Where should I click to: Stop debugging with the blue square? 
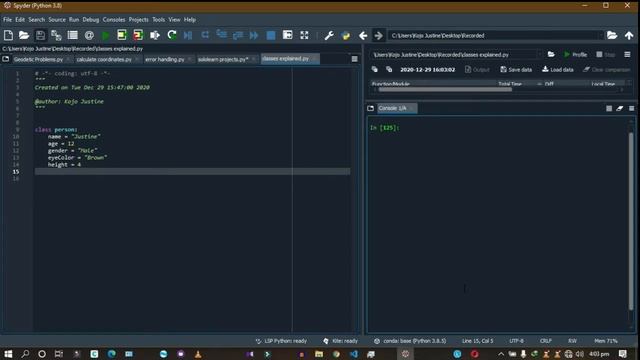click(271, 35)
